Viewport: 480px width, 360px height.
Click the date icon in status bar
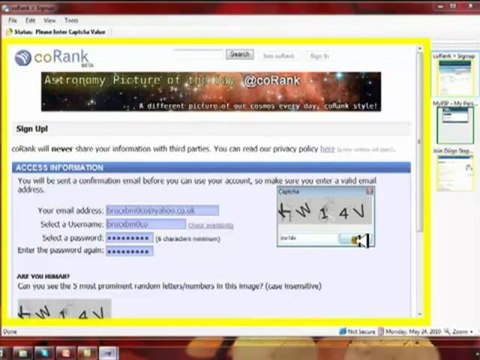[381, 331]
